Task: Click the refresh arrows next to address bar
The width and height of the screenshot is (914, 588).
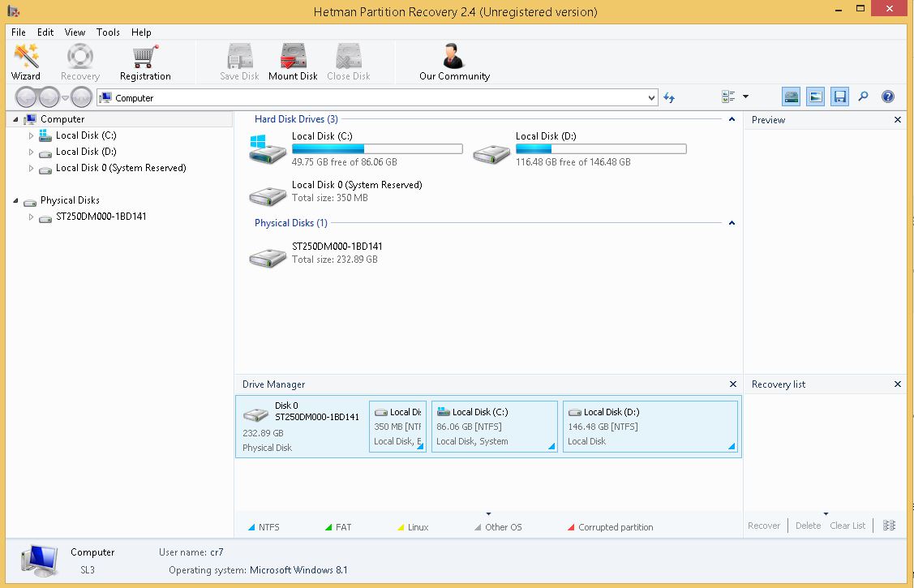Action: point(669,97)
